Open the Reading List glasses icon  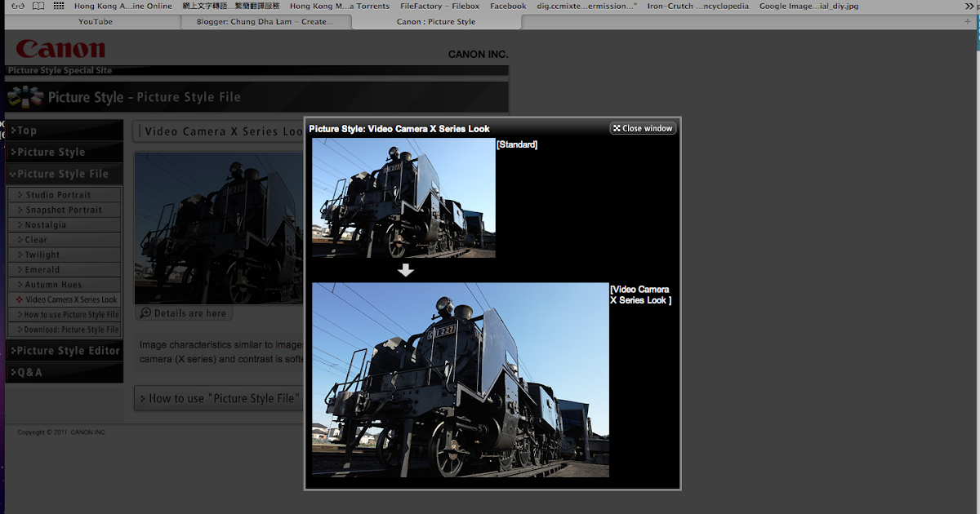click(17, 6)
